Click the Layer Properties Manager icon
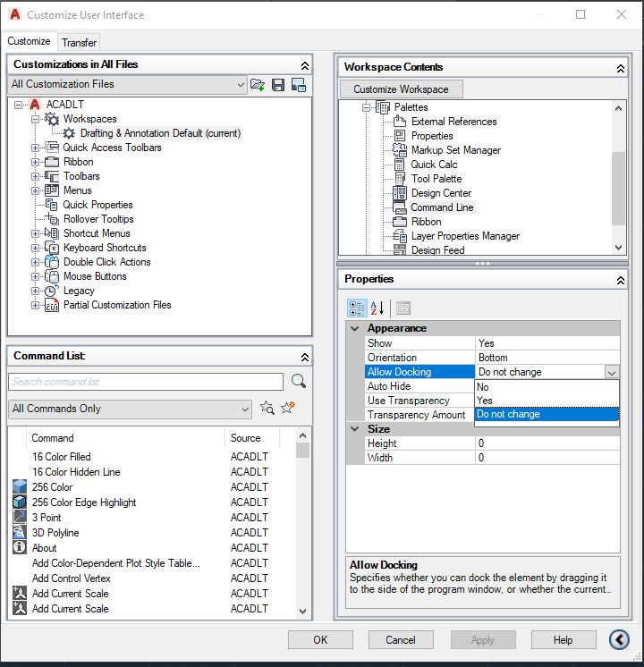Viewport: 644px width, 667px height. tap(400, 236)
